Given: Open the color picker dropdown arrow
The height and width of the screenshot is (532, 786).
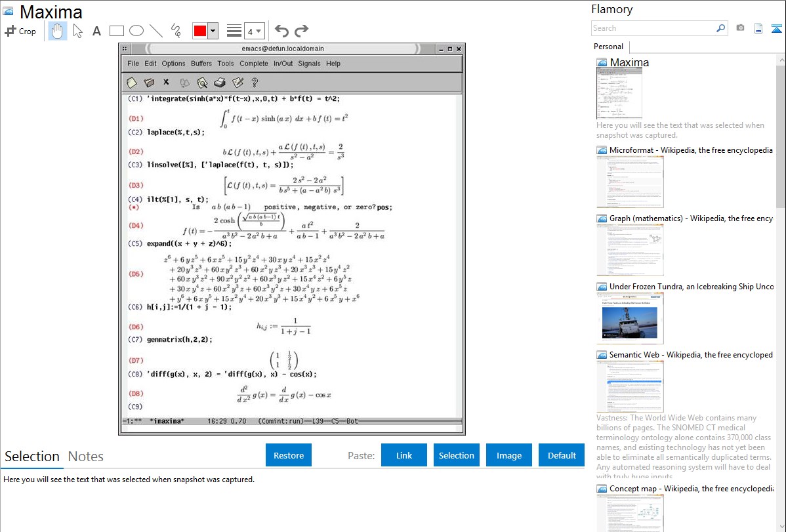Looking at the screenshot, I should (x=213, y=31).
